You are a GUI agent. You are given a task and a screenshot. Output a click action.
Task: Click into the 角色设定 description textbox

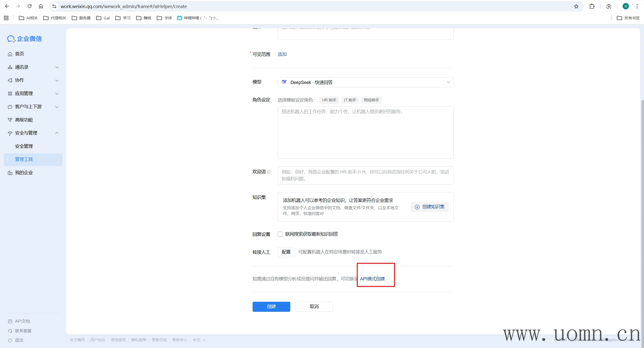(365, 133)
